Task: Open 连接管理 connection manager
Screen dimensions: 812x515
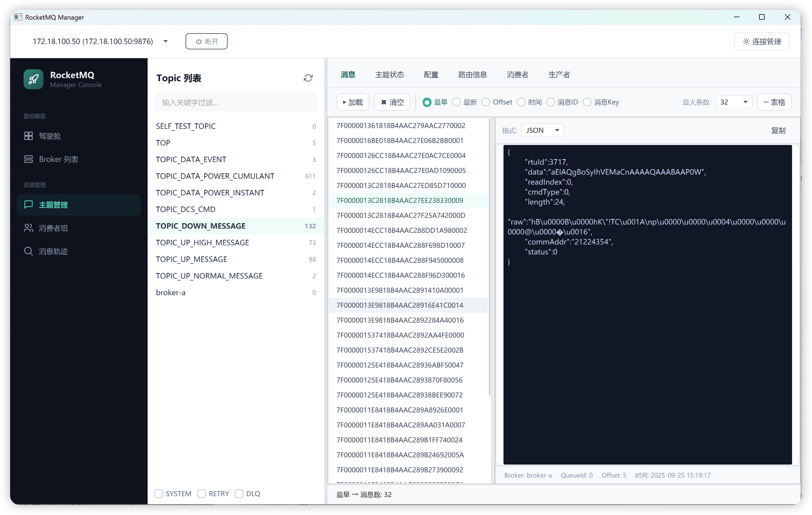Action: coord(761,42)
